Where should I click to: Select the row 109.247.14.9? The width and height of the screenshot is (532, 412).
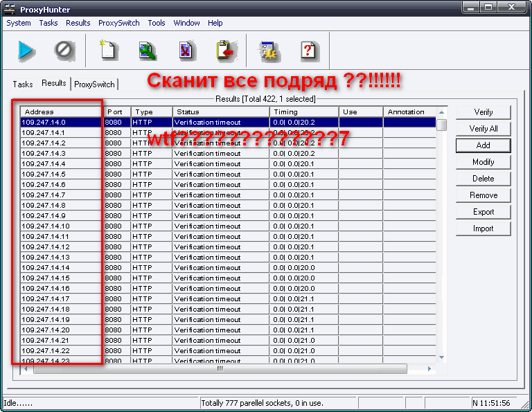[x=229, y=215]
